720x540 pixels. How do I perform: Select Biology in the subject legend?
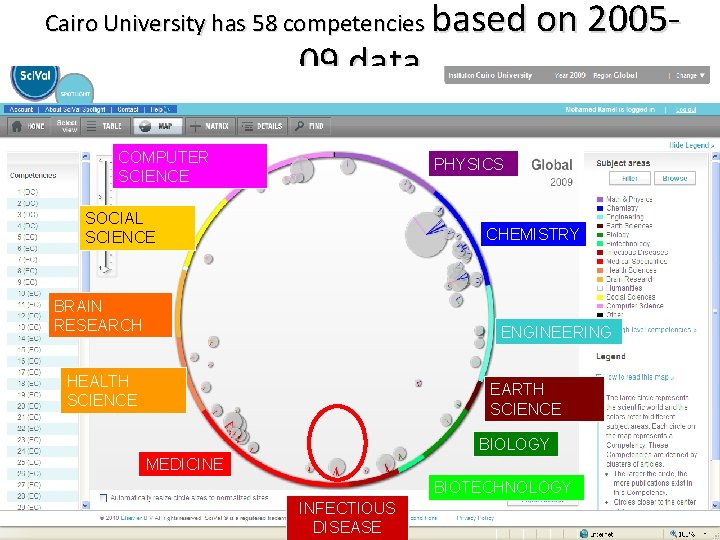coord(613,235)
